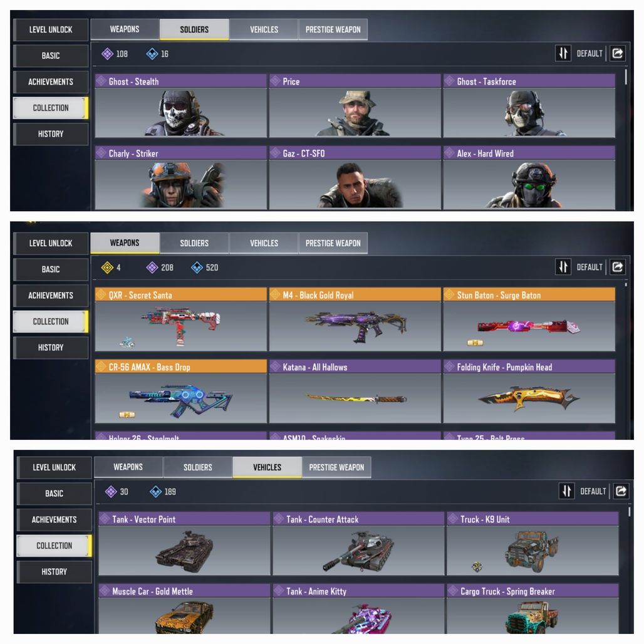
Task: Click the share icon in Vehicles panel
Action: click(621, 491)
